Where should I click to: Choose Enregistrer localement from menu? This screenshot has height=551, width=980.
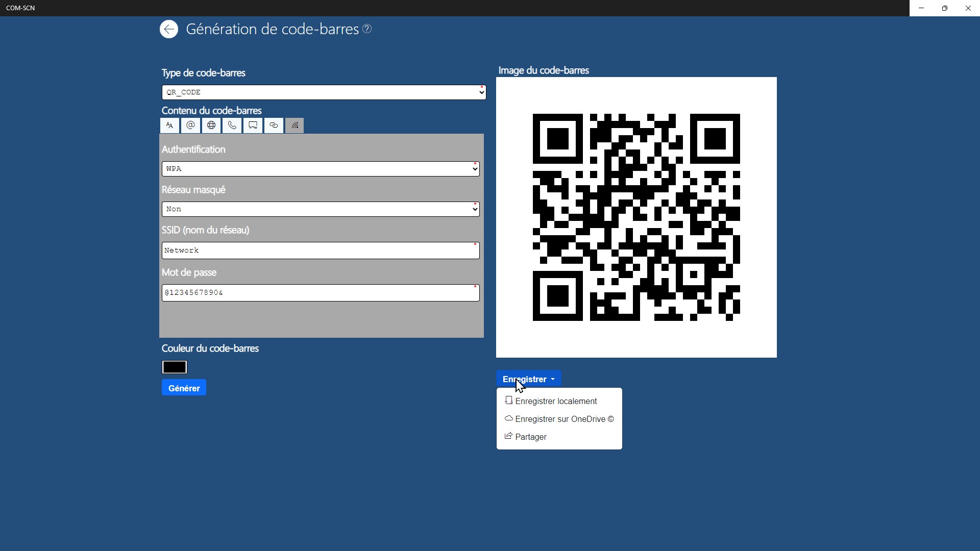click(556, 402)
